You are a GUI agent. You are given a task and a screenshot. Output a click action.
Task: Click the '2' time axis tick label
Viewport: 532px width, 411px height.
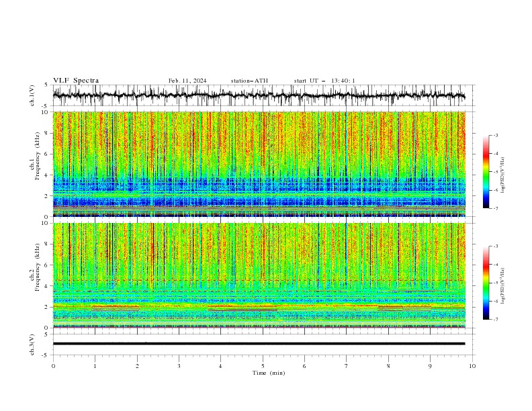point(137,366)
